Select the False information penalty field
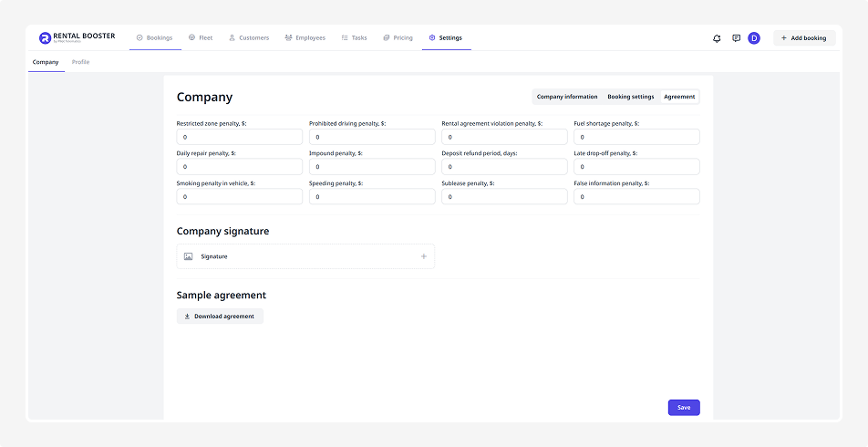This screenshot has width=868, height=447. point(636,196)
